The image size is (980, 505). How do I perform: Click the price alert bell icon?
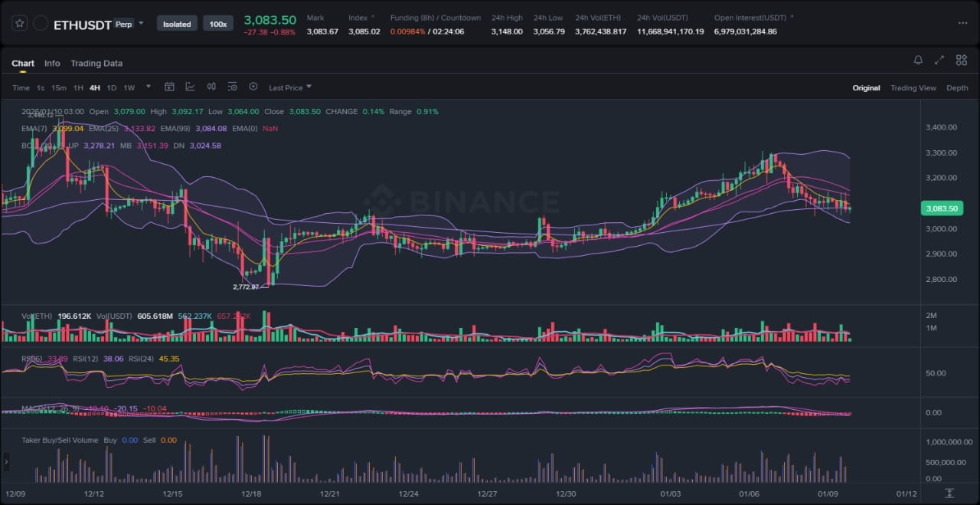[918, 61]
